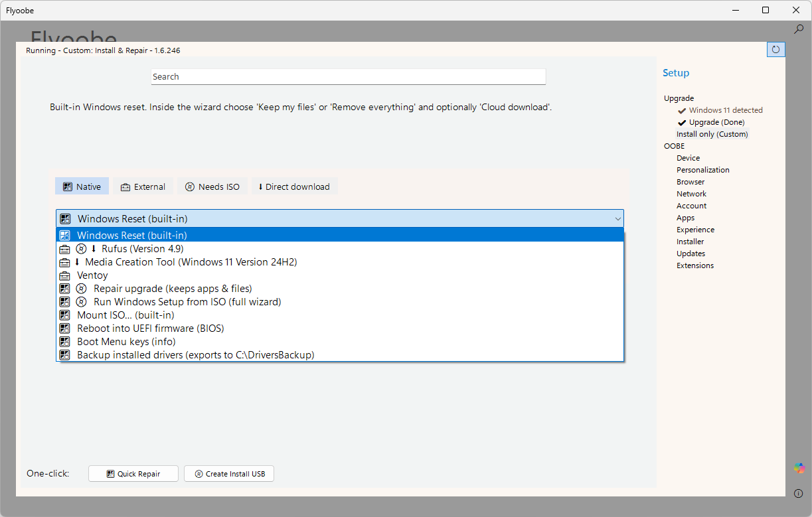The width and height of the screenshot is (812, 517).
Task: Open Apps setup page
Action: pos(686,218)
